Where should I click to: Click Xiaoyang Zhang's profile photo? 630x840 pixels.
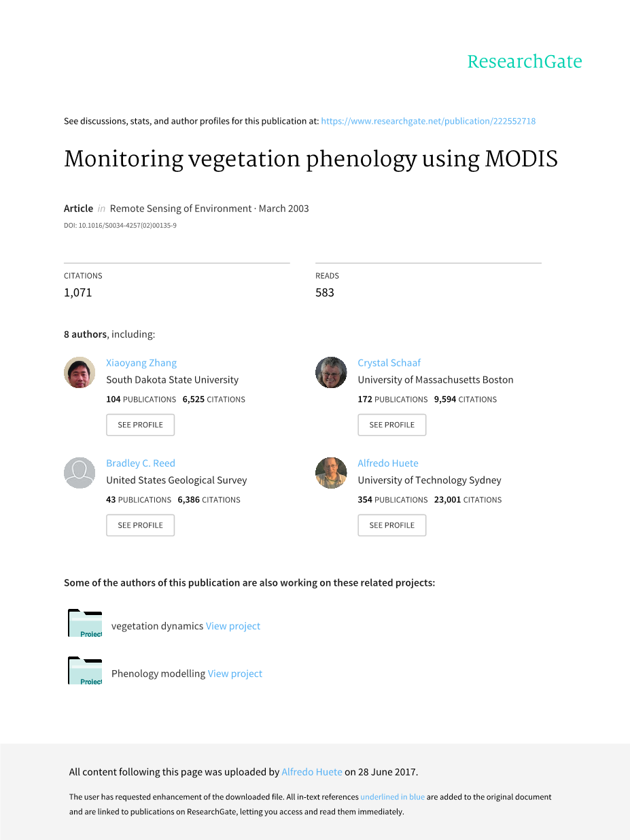click(80, 372)
